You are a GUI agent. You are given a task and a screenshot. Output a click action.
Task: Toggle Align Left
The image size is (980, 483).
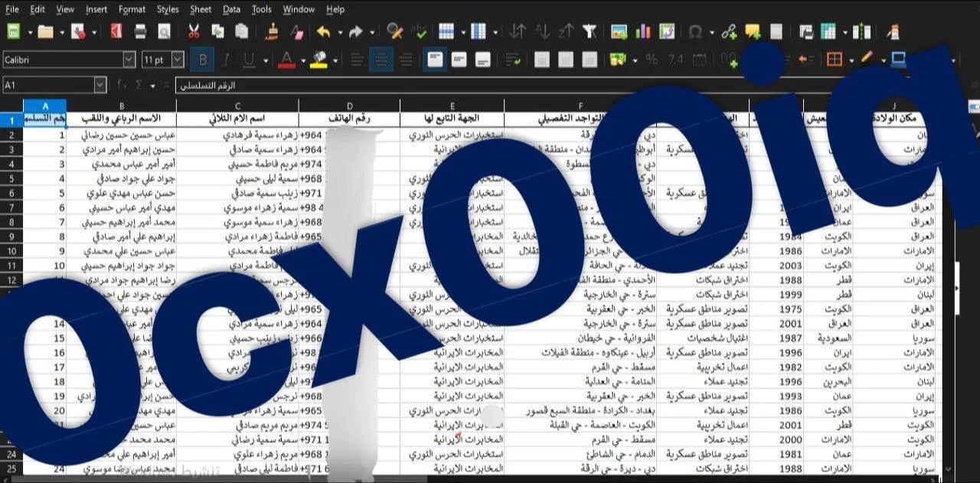[357, 59]
